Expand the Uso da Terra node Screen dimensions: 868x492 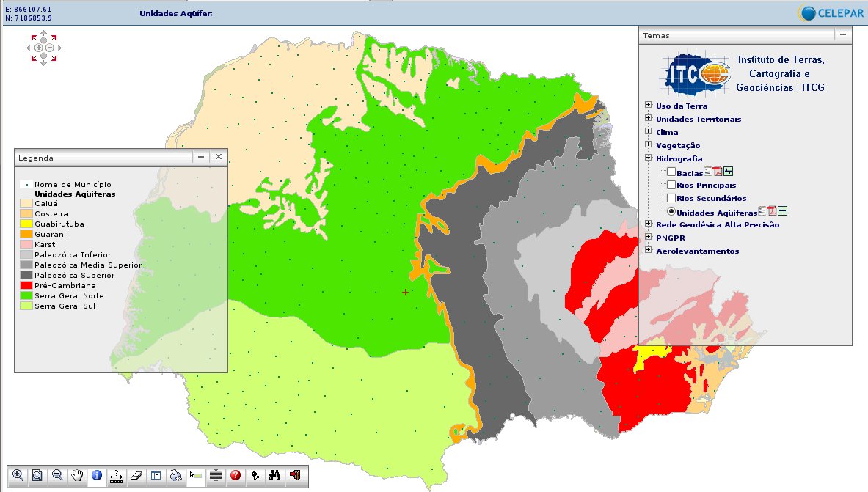click(648, 106)
